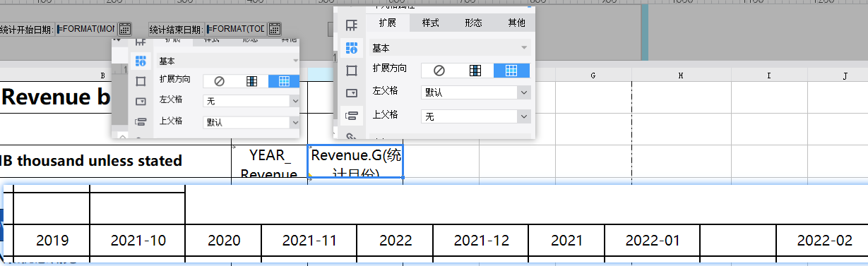The height and width of the screenshot is (266, 868).
Task: Open widget settings icon in right panel sidebar
Action: pos(351,92)
